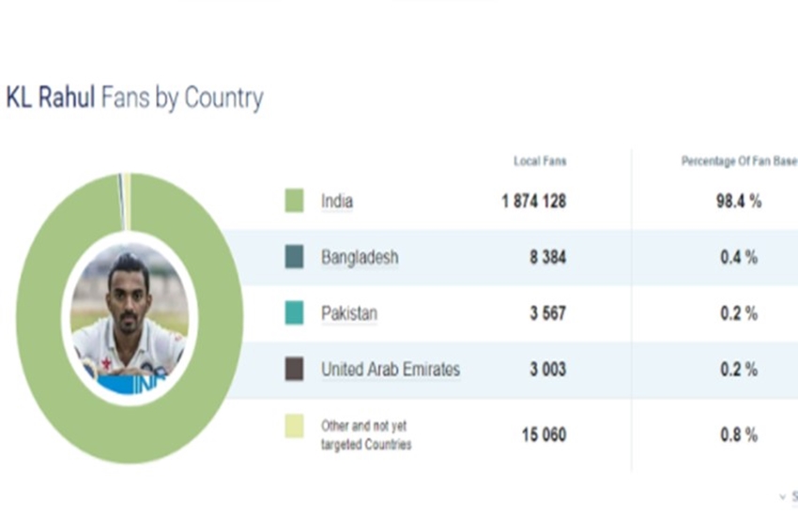The width and height of the screenshot is (798, 532).
Task: Open the India country link
Action: [x=337, y=201]
